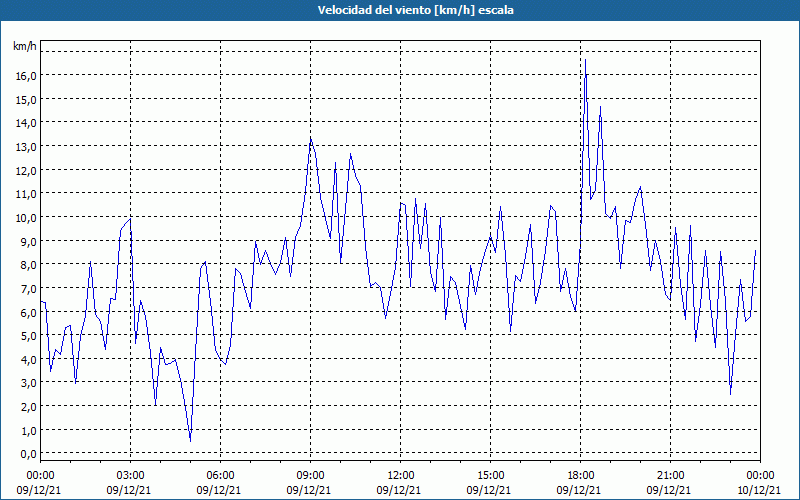This screenshot has height=500, width=800.
Task: Click the wind peak at 09:00 near 13 km/h
Action: pyautogui.click(x=311, y=138)
